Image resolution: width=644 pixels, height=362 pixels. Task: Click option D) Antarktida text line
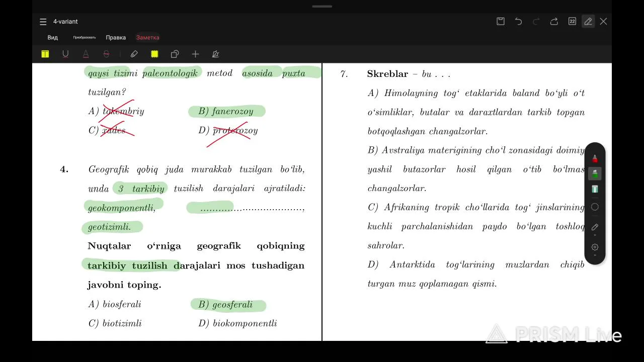(x=476, y=264)
